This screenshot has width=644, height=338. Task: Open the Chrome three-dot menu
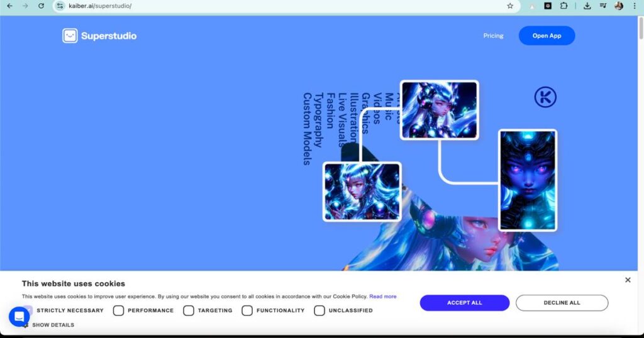click(x=635, y=6)
